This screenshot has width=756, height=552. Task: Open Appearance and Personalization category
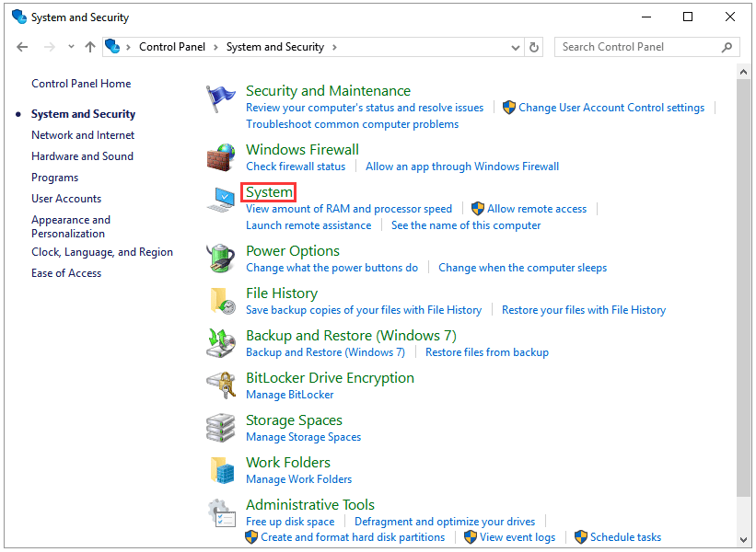point(71,226)
